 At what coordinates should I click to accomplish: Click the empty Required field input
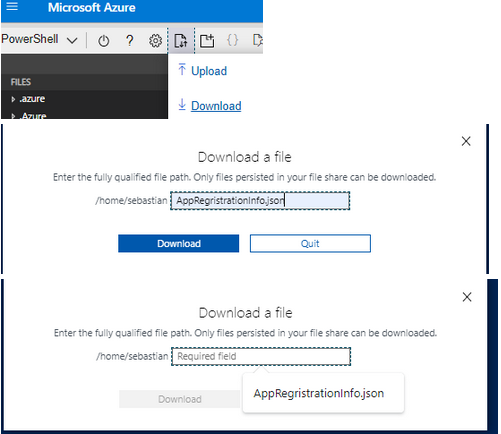pyautogui.click(x=261, y=356)
